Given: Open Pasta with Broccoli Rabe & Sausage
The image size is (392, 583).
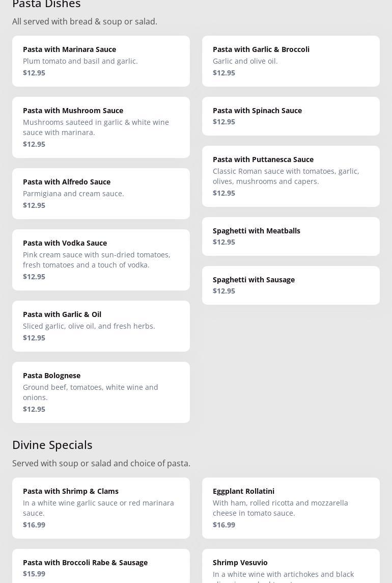Looking at the screenshot, I should 101,567.
